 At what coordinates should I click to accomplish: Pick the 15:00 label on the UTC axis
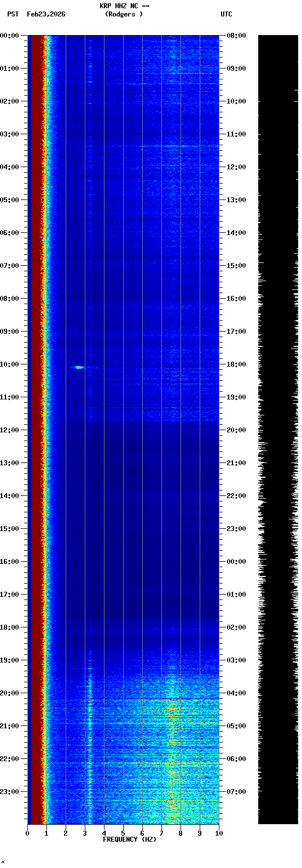click(x=236, y=266)
